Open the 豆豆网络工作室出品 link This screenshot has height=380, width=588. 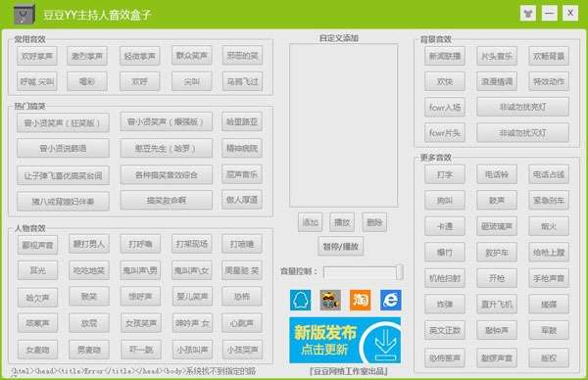point(349,371)
